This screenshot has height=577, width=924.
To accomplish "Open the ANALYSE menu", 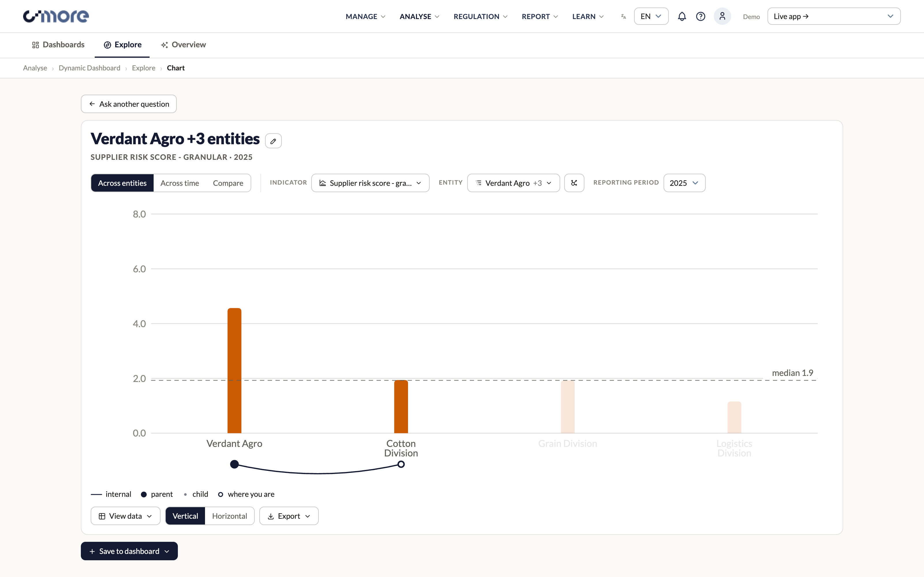I will 419,16.
